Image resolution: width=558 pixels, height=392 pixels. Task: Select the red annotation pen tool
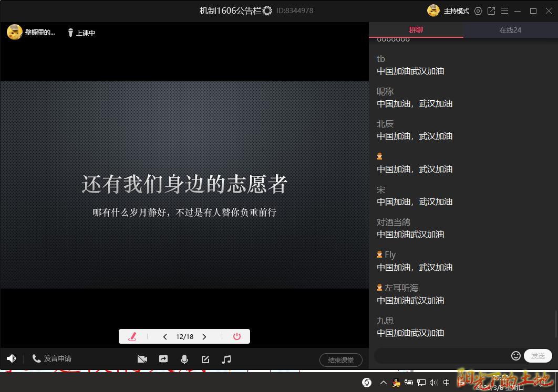pyautogui.click(x=132, y=336)
